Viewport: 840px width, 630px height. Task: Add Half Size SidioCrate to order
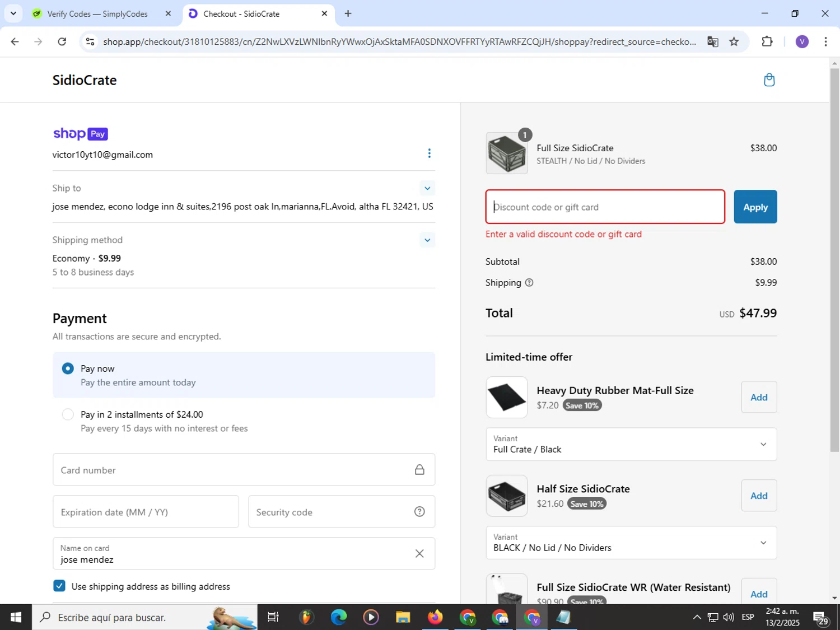click(759, 496)
